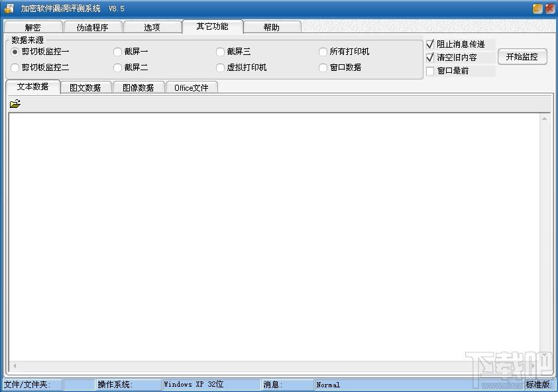Click the application icon in title bar
The height and width of the screenshot is (392, 558).
tap(9, 9)
